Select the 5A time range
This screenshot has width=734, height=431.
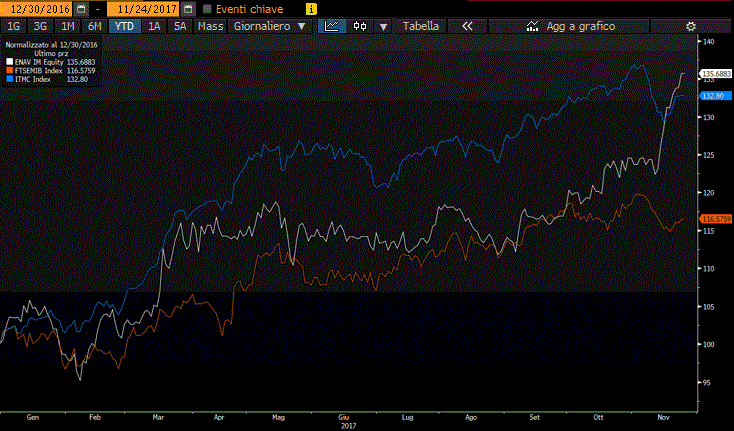180,26
